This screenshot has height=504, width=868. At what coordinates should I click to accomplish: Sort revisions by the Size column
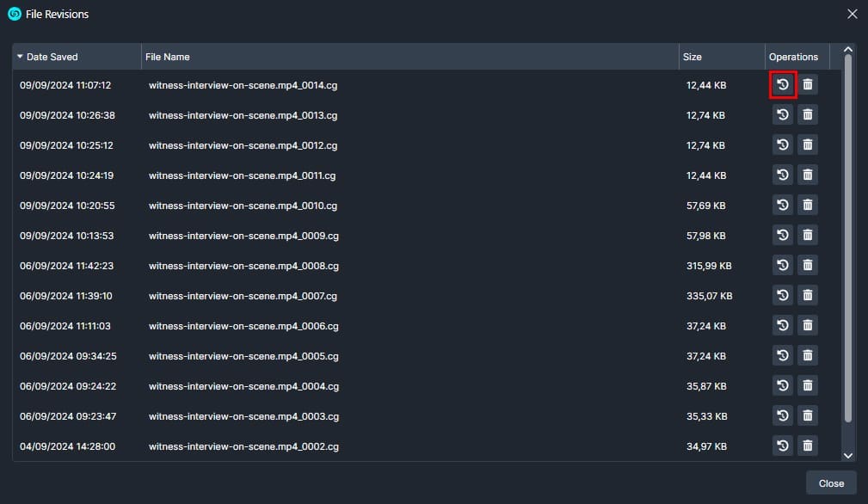click(x=692, y=56)
